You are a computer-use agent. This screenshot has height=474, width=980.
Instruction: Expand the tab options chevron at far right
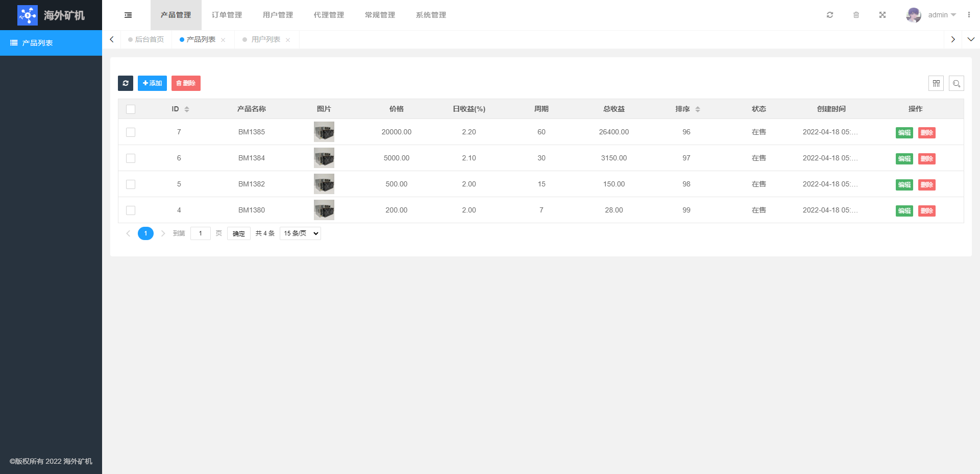tap(971, 39)
